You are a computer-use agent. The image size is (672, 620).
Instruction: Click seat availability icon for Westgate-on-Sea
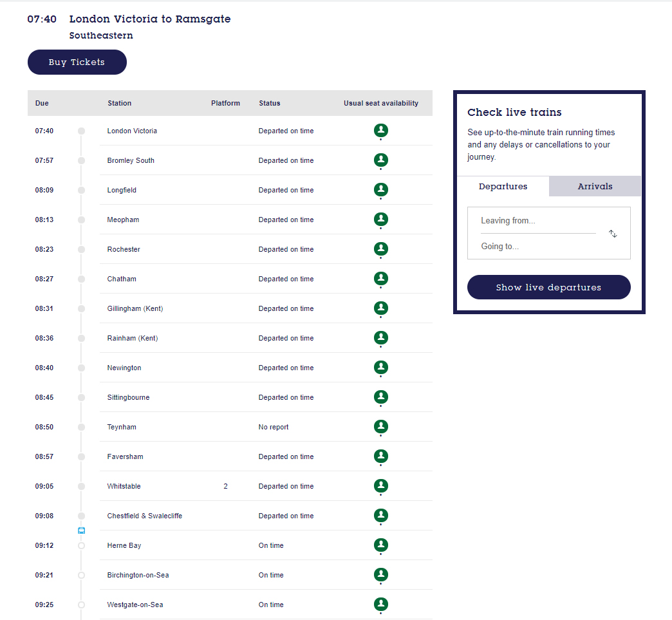381,605
